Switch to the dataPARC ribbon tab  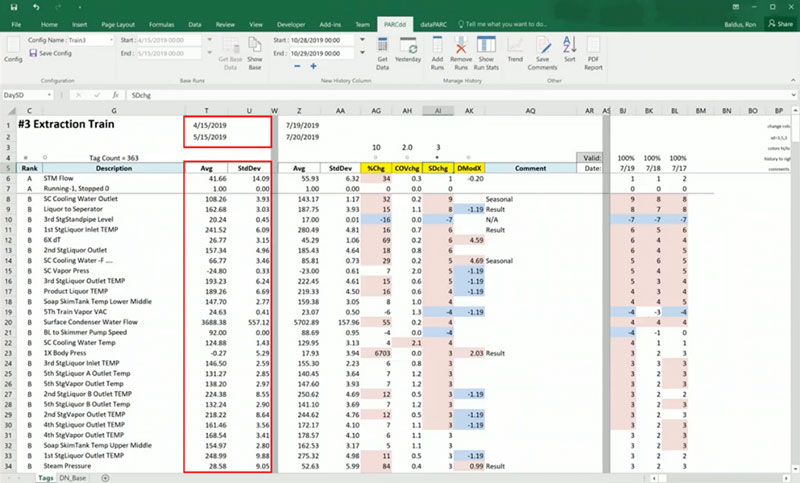433,24
